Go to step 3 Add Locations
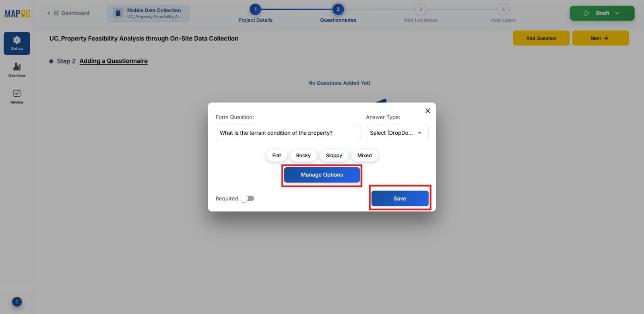This screenshot has width=644, height=314. click(421, 14)
